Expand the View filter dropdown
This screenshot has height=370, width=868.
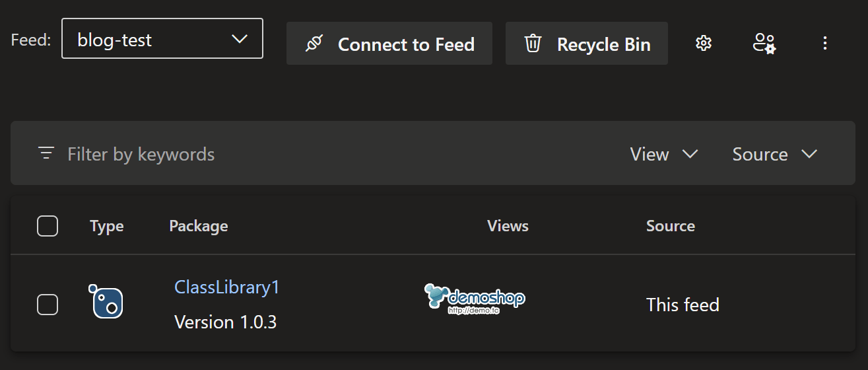(663, 154)
